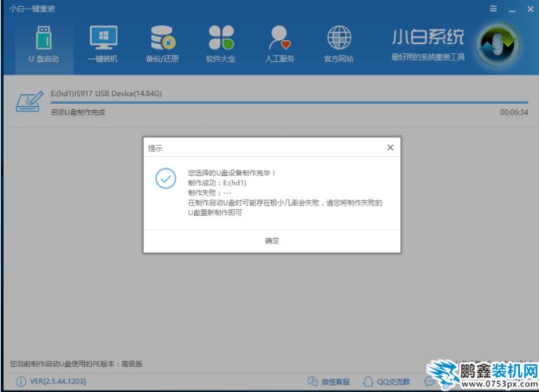Open the 备份/还原 tab

pos(162,45)
